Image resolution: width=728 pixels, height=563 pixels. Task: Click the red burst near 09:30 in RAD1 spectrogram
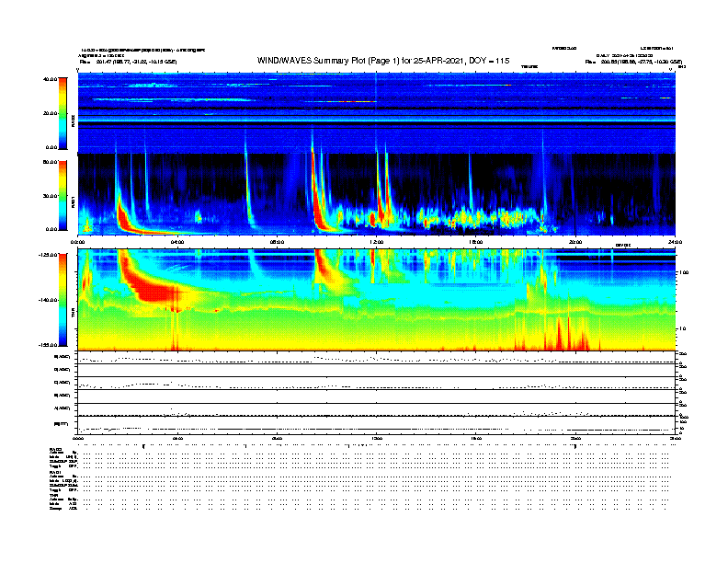click(318, 204)
